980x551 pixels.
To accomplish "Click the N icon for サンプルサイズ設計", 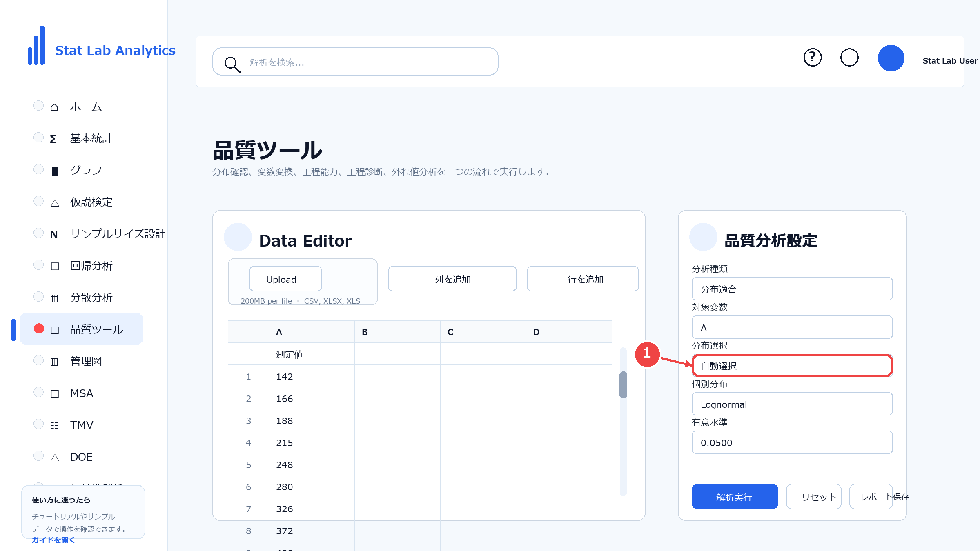I will 54,234.
